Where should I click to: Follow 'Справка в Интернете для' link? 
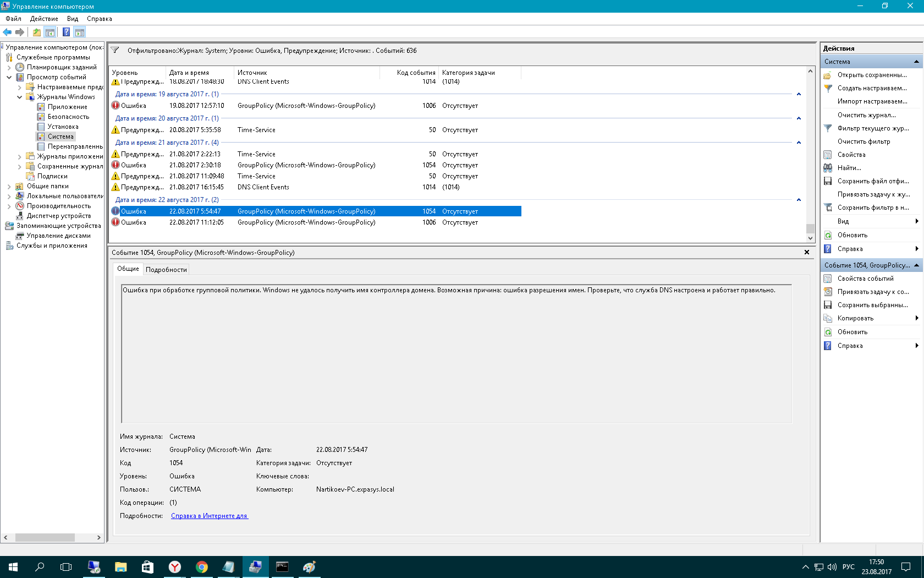pyautogui.click(x=210, y=516)
